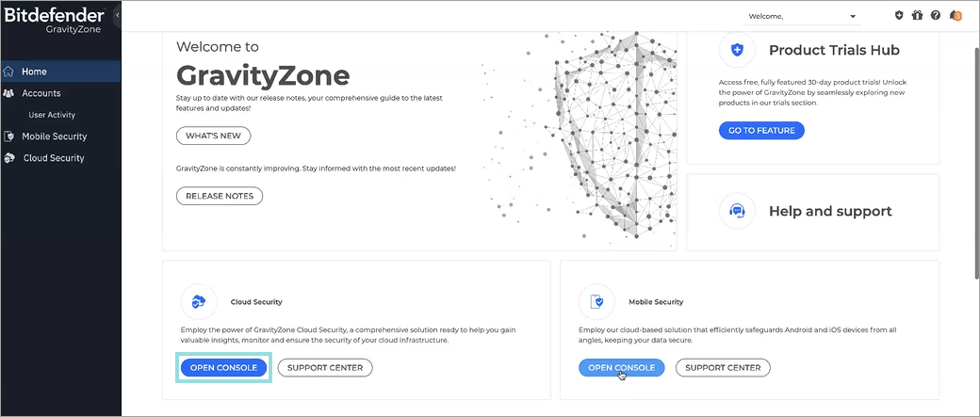Open Mobile Security in the sidebar

pos(54,136)
